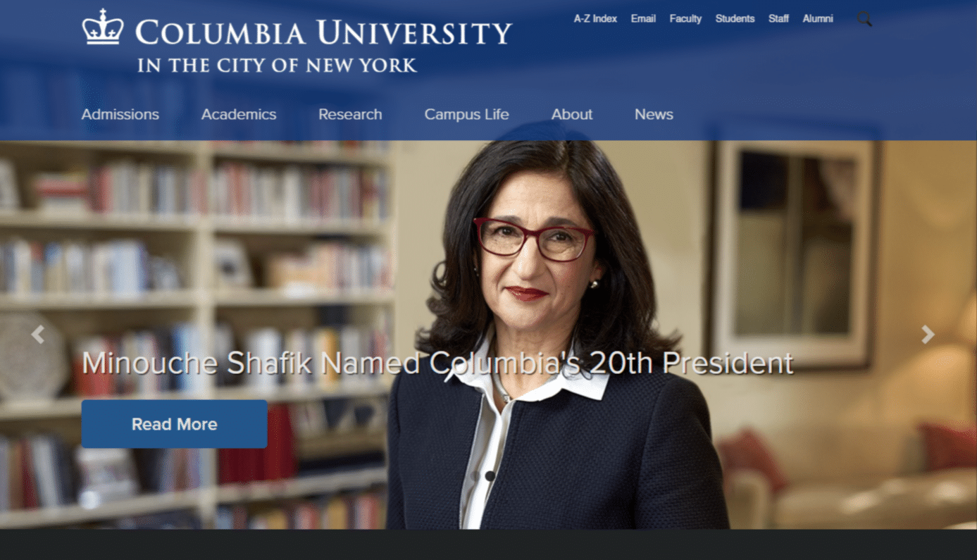Click the Columbia University title text
The height and width of the screenshot is (560, 977).
tap(323, 32)
